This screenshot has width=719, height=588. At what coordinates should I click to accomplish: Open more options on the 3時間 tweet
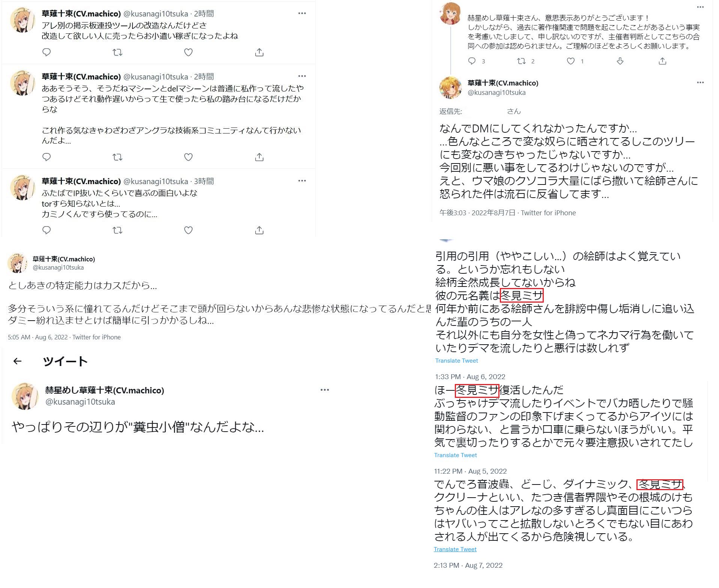tap(302, 181)
